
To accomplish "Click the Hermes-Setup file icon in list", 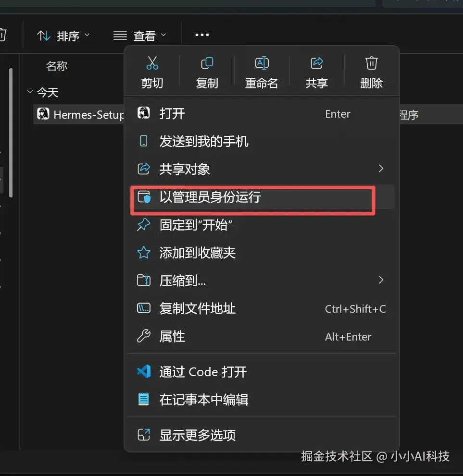I will pyautogui.click(x=43, y=114).
